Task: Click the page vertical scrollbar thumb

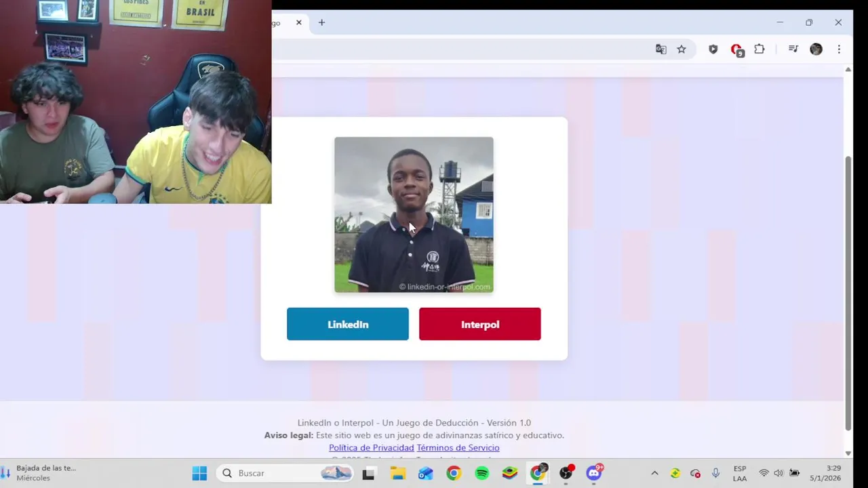Action: 848,293
